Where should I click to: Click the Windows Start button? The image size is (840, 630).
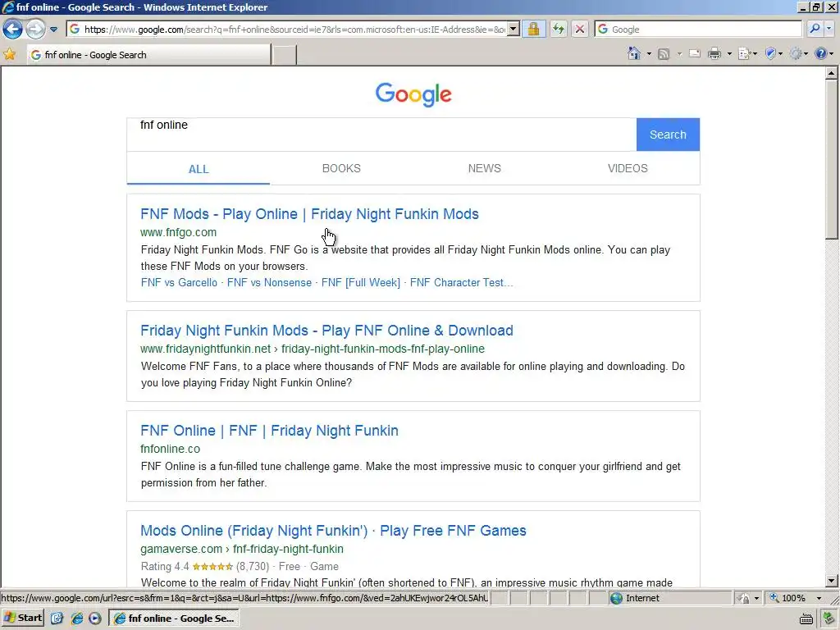point(22,619)
